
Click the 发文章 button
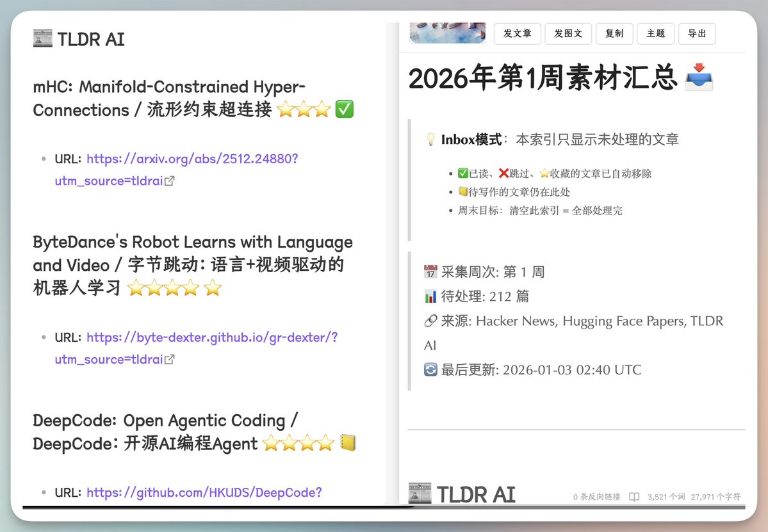click(x=517, y=33)
